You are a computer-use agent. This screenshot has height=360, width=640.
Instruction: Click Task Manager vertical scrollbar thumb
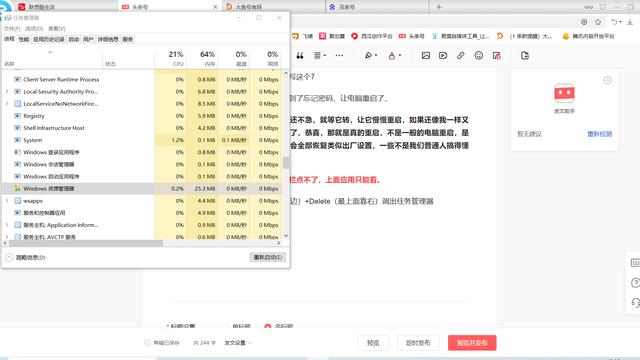pyautogui.click(x=286, y=163)
